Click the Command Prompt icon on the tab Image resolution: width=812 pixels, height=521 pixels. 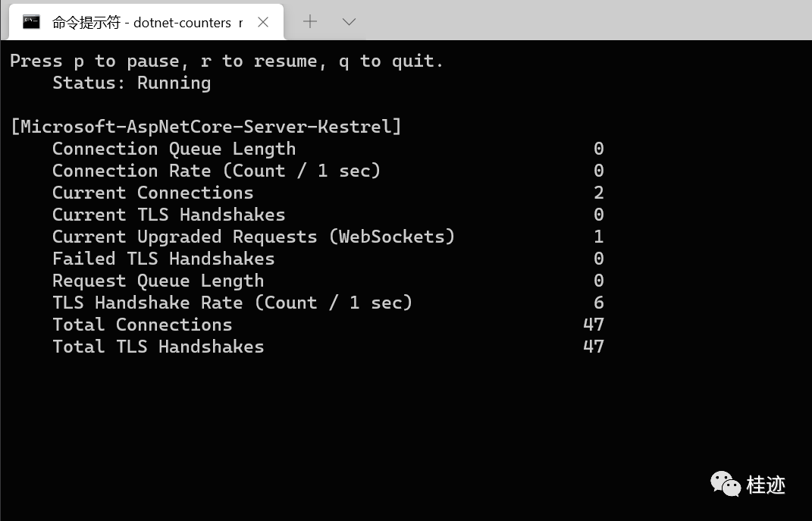coord(30,22)
